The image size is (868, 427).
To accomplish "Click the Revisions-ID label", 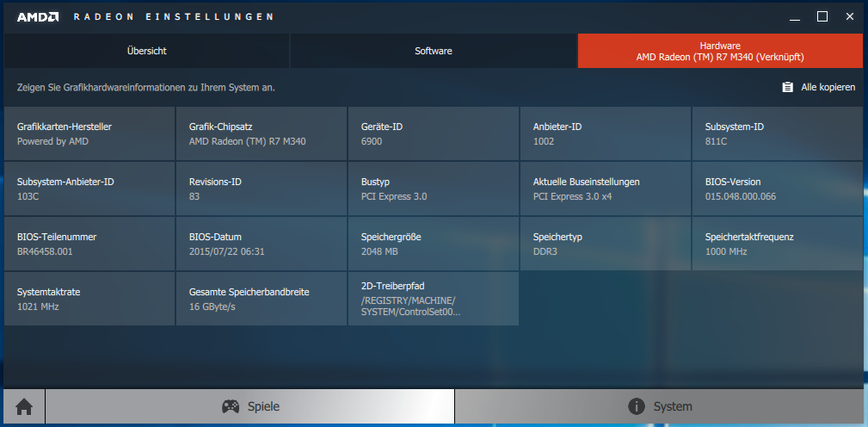I will tap(215, 182).
